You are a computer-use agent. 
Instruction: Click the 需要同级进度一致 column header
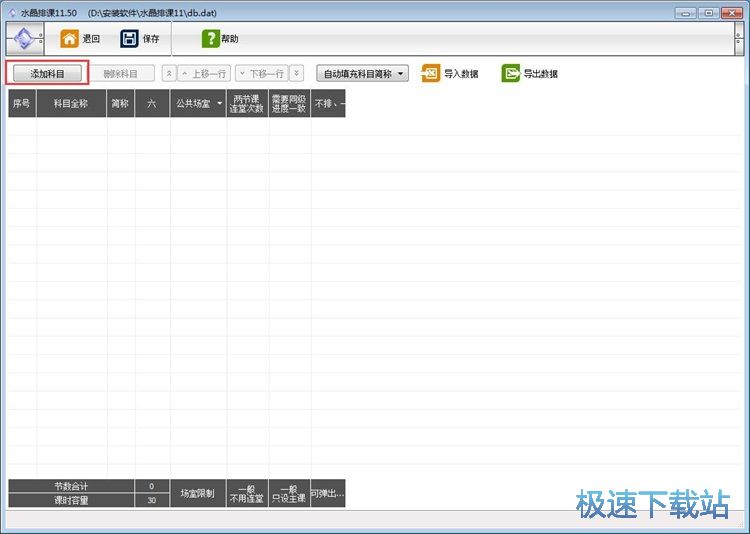[289, 103]
